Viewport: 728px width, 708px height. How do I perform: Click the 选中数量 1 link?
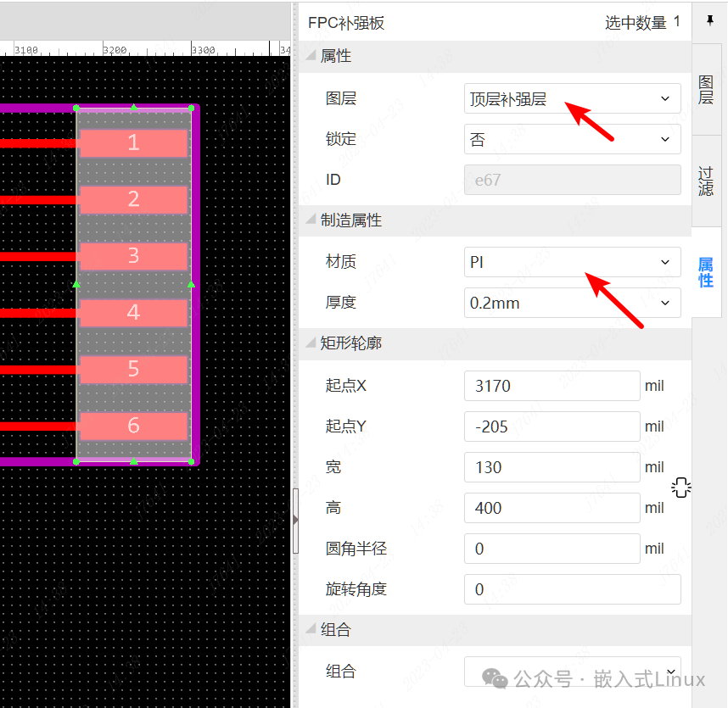tap(642, 22)
